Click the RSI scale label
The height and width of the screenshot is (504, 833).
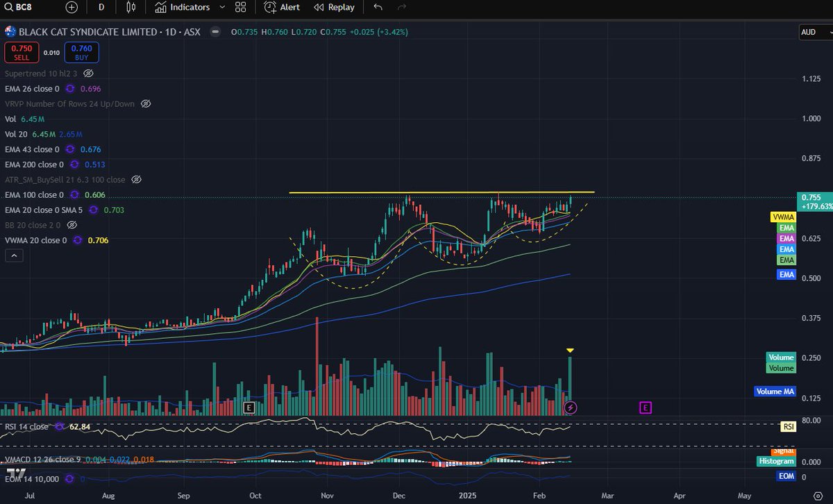pos(788,427)
